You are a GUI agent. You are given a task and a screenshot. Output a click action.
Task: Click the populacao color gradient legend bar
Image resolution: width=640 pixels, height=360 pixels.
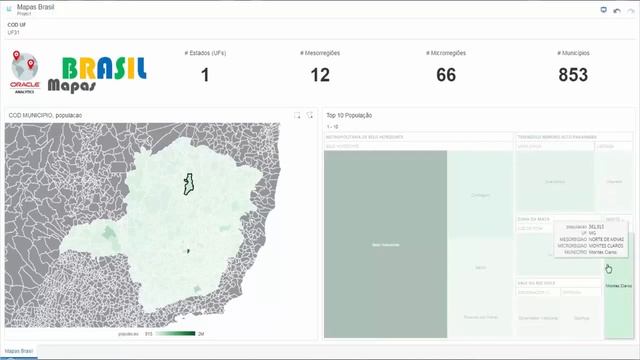(176, 334)
